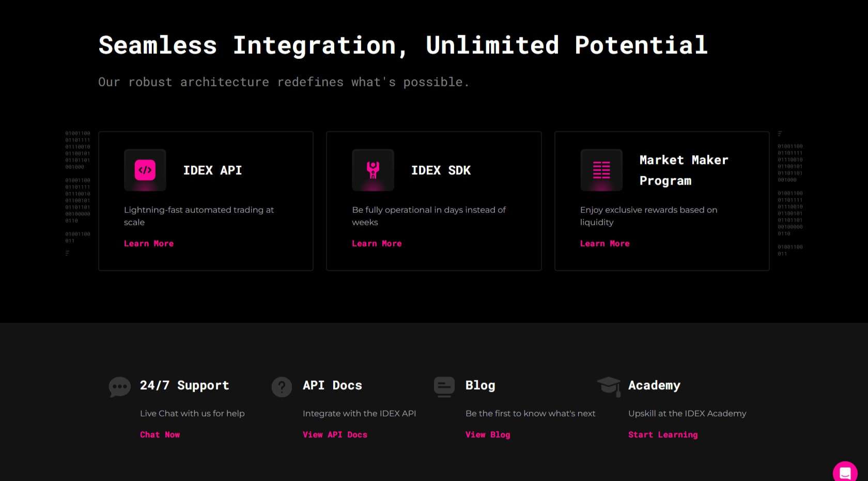Click 'Integrate with the IDEX API' text
Viewport: 868px width, 481px height.
(359, 413)
